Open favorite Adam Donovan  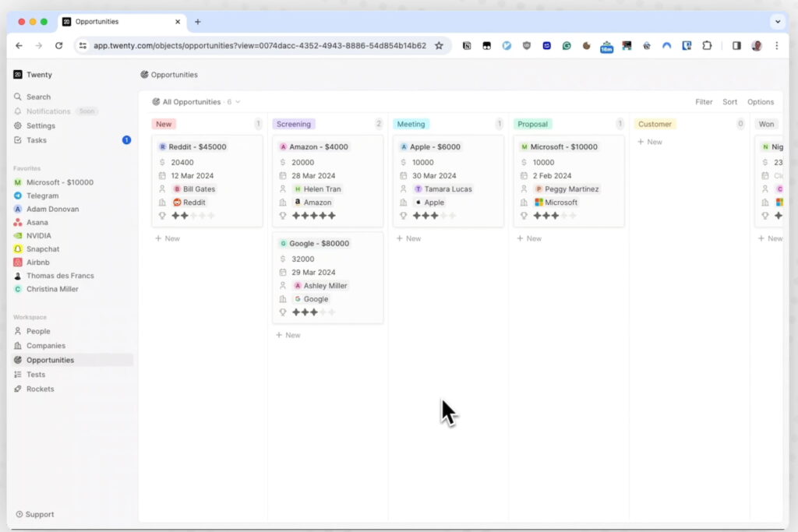click(x=46, y=209)
